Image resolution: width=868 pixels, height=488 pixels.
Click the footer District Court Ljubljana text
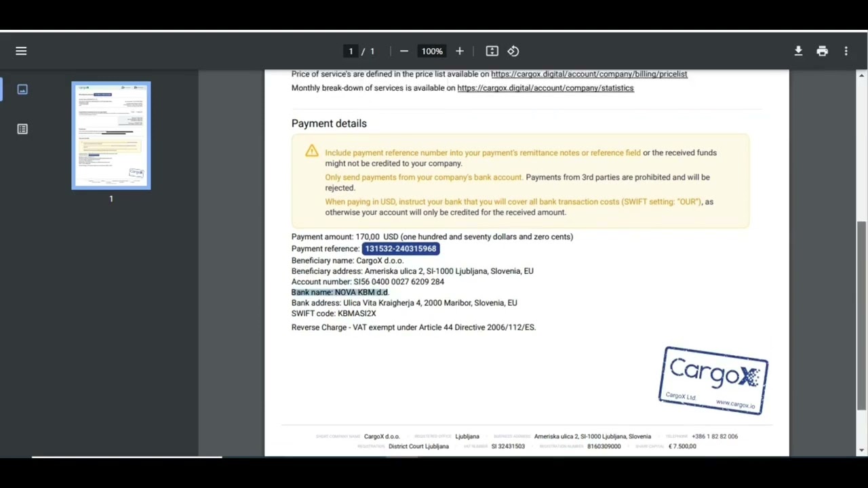pos(418,447)
